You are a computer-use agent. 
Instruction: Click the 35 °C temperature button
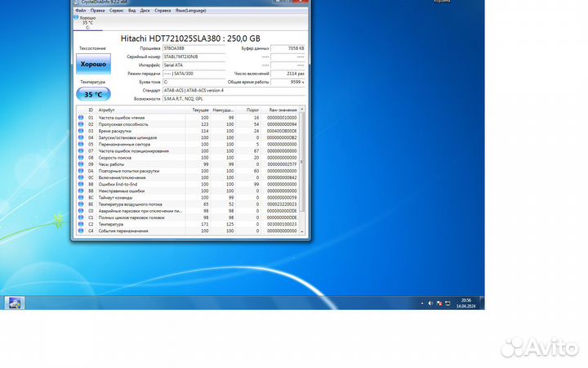[x=93, y=94]
